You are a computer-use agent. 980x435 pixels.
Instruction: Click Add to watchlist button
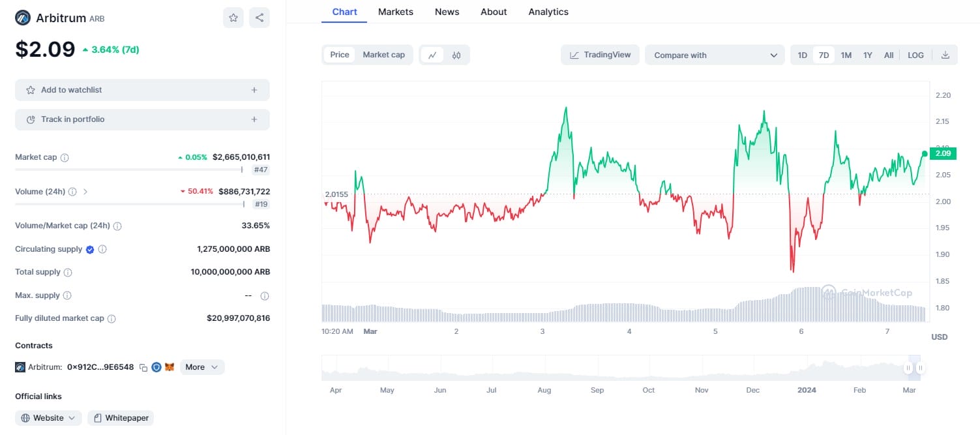[142, 90]
